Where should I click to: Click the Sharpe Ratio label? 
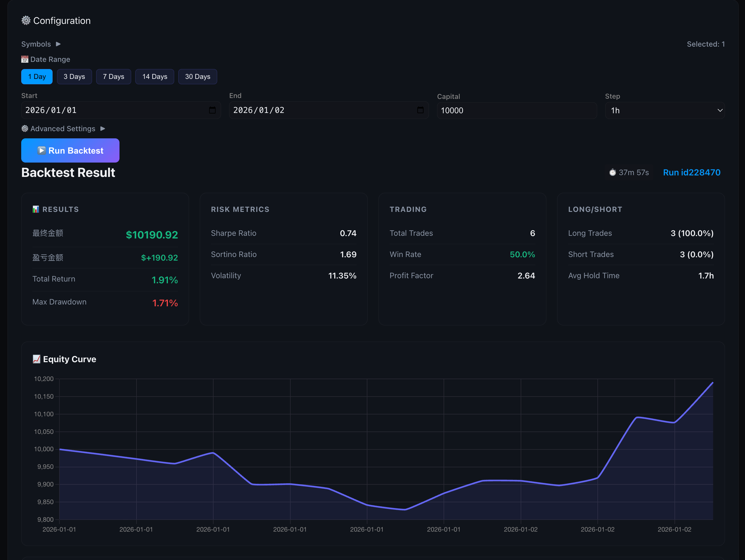pos(233,233)
